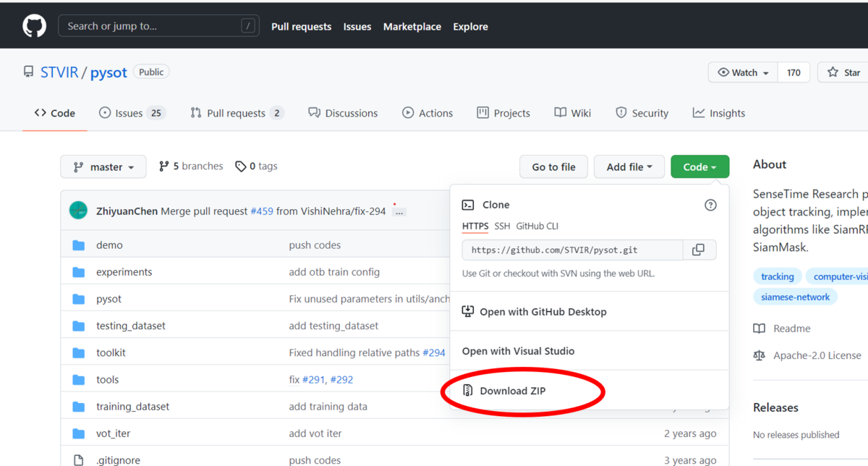Open the #294 link in toolkit row

434,352
